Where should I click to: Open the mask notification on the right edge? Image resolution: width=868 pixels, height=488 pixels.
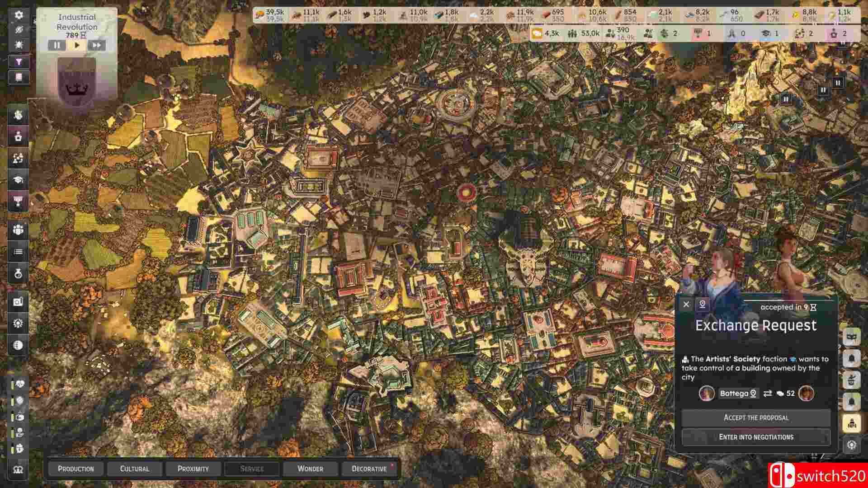coord(852,338)
